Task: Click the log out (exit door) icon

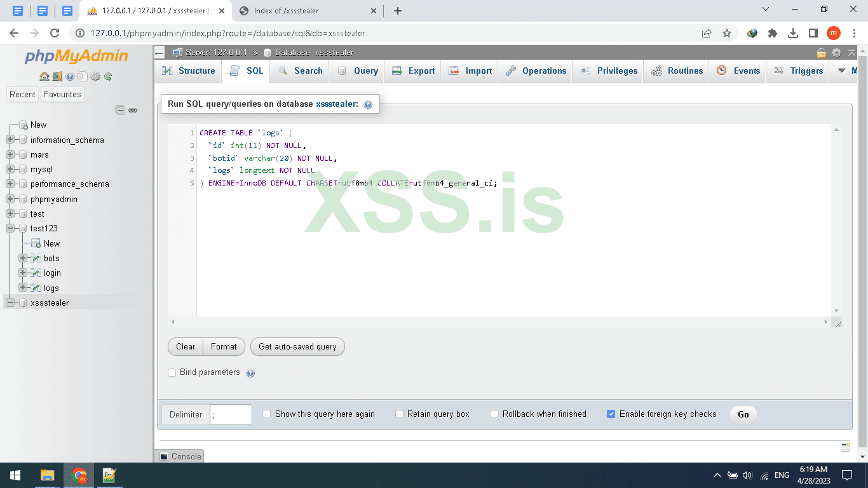Action: pyautogui.click(x=57, y=76)
